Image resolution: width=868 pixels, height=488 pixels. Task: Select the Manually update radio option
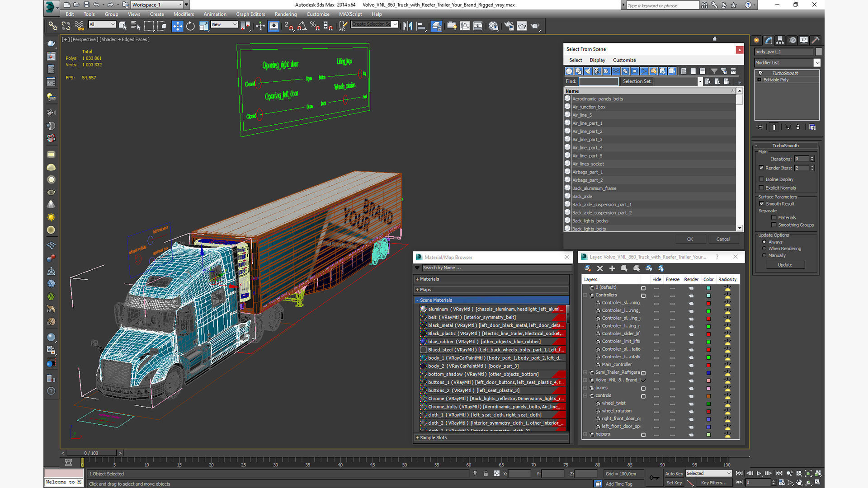764,255
